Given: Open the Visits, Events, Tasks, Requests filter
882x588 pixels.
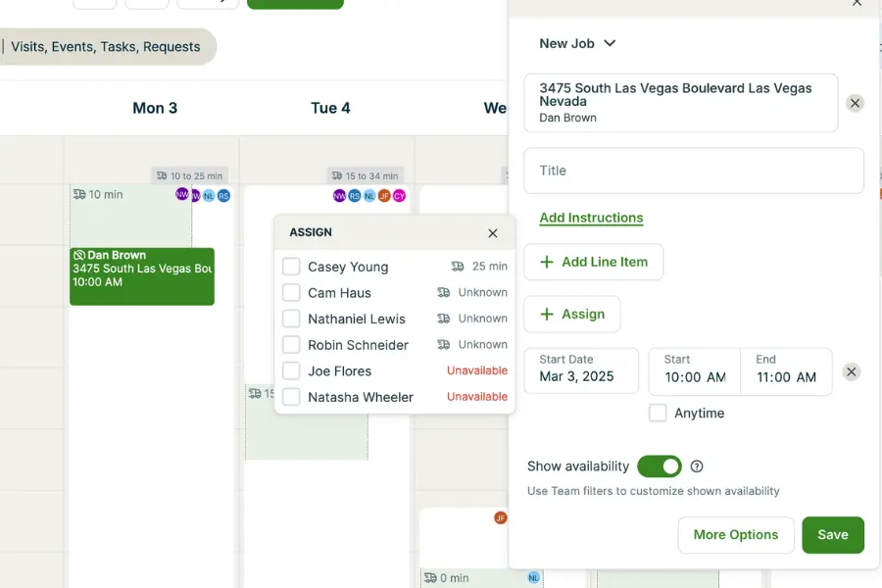Looking at the screenshot, I should point(106,47).
